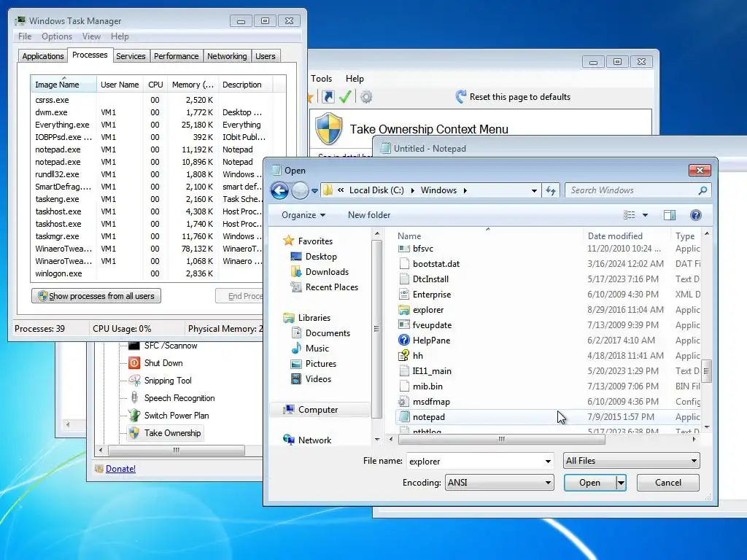Viewport: 747px width, 560px height.
Task: Click Show processes from all users
Action: pos(96,296)
